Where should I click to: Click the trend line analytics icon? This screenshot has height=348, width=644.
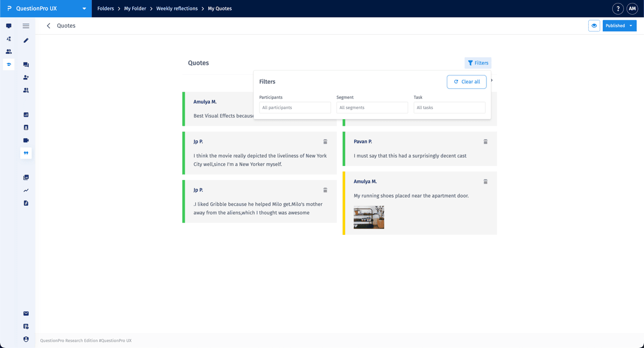(26, 191)
